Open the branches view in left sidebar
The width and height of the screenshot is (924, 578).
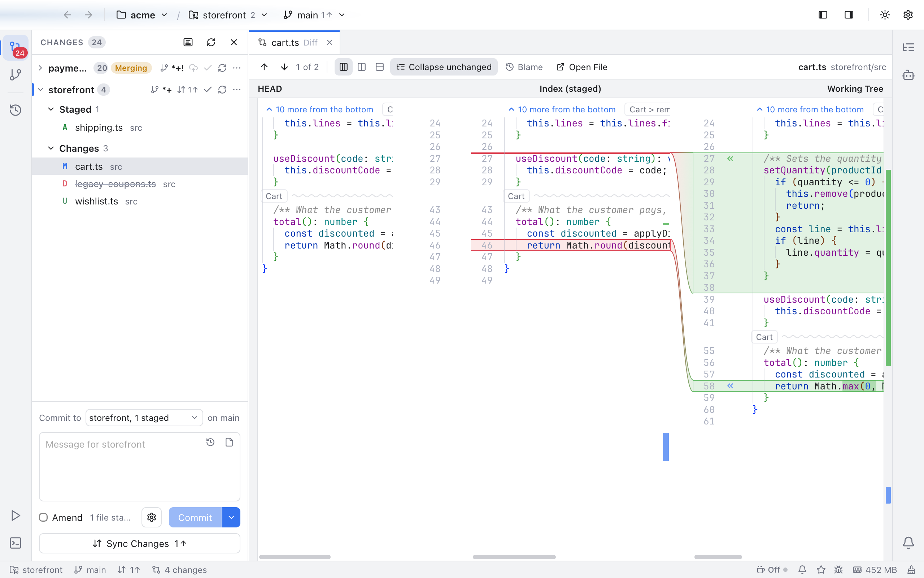[16, 74]
